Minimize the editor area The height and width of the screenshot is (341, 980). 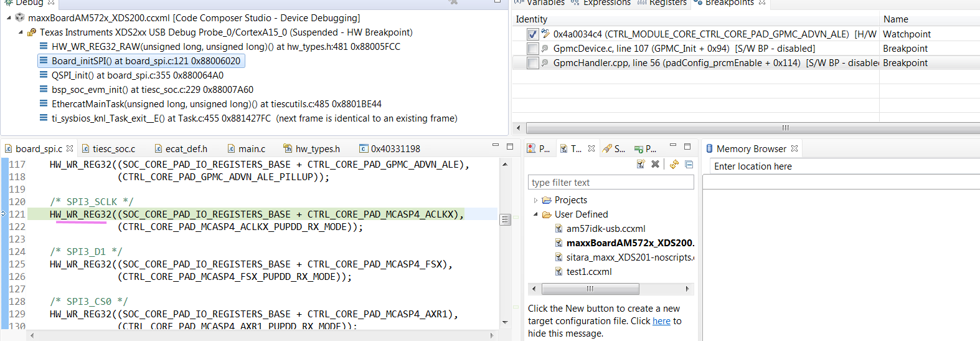(x=496, y=146)
